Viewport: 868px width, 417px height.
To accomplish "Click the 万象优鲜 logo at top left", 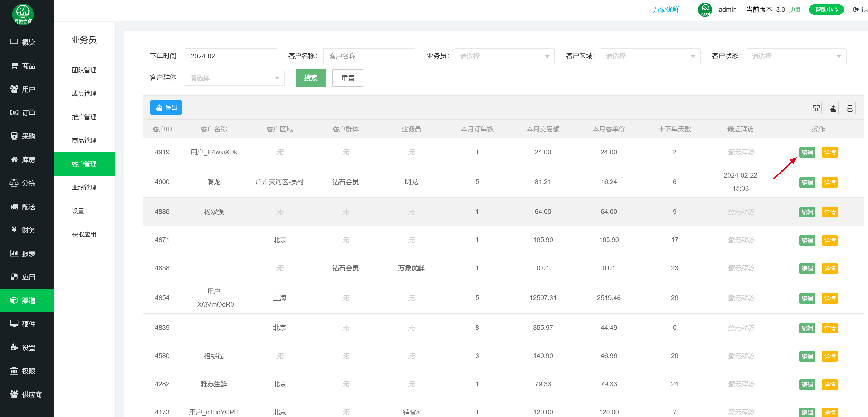I will [x=23, y=14].
